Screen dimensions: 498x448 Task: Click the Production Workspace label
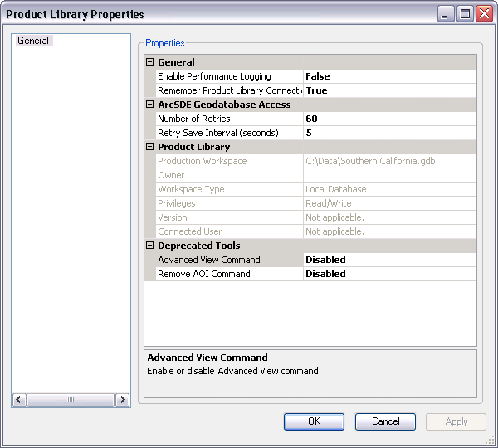203,161
